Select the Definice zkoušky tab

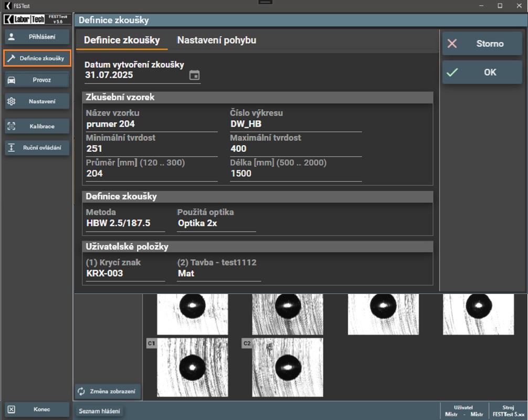122,40
